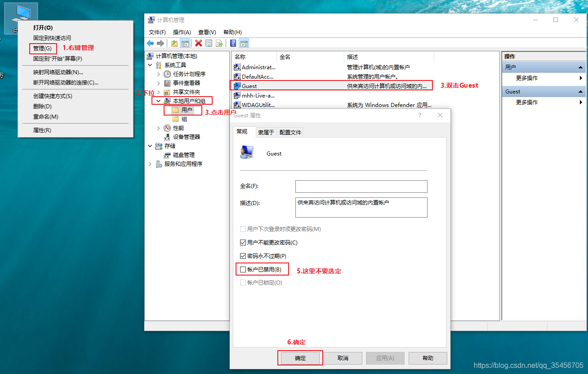
Task: Select the 任务计划程序 clock icon
Action: pyautogui.click(x=167, y=74)
